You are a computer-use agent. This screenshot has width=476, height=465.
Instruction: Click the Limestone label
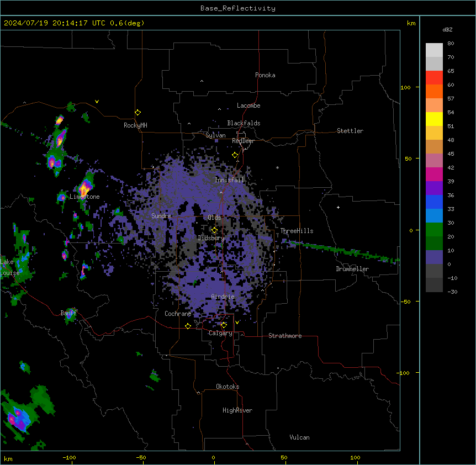point(84,197)
